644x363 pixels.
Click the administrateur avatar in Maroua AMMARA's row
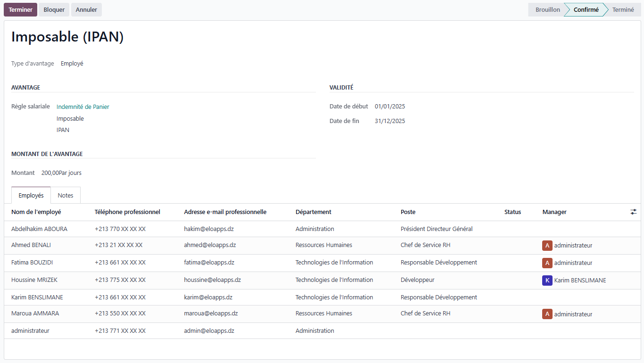(547, 314)
